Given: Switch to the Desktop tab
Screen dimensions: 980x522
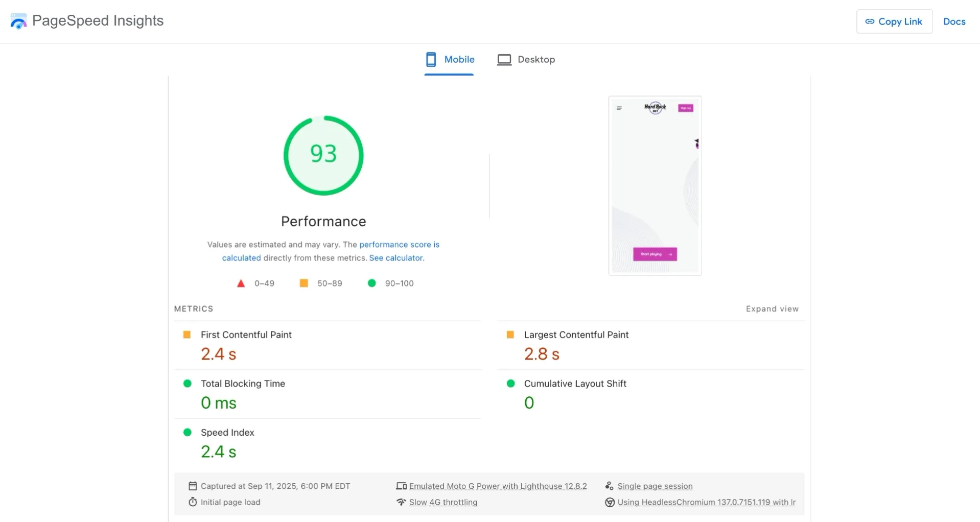Looking at the screenshot, I should click(526, 60).
